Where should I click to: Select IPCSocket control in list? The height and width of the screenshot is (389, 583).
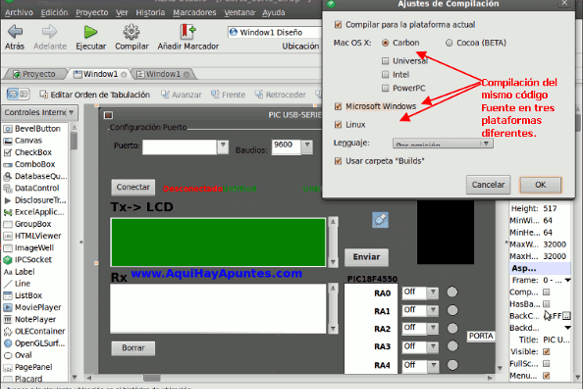(x=28, y=260)
